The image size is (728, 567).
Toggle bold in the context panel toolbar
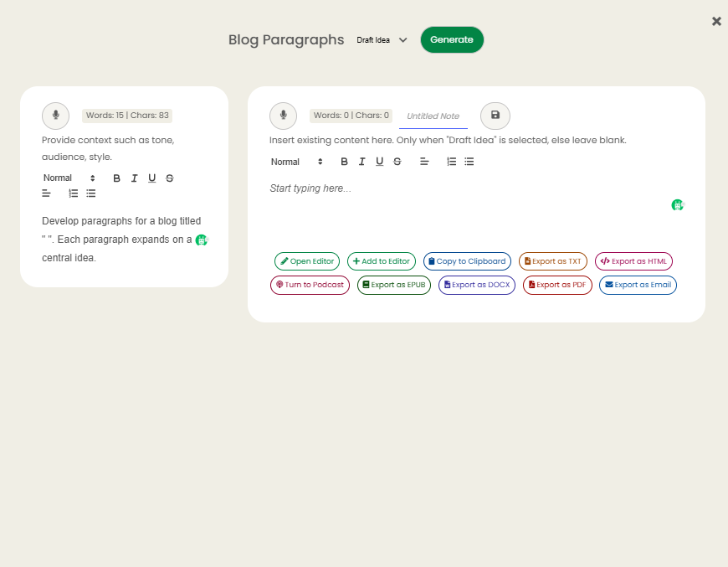pos(116,178)
